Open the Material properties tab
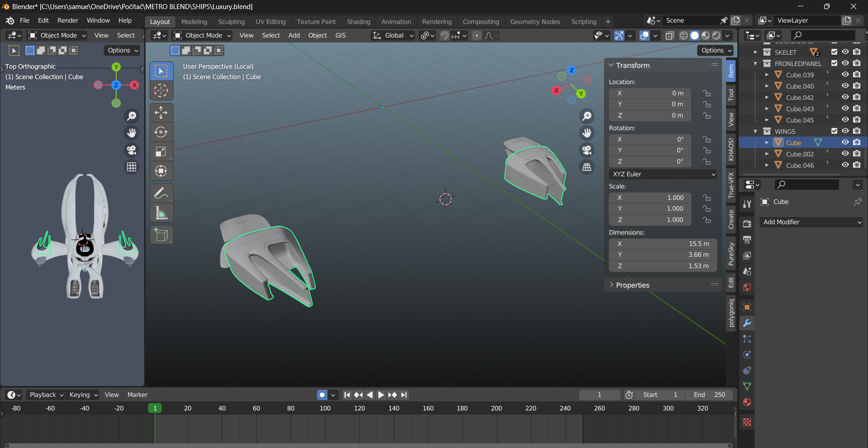868x448 pixels. point(747,402)
